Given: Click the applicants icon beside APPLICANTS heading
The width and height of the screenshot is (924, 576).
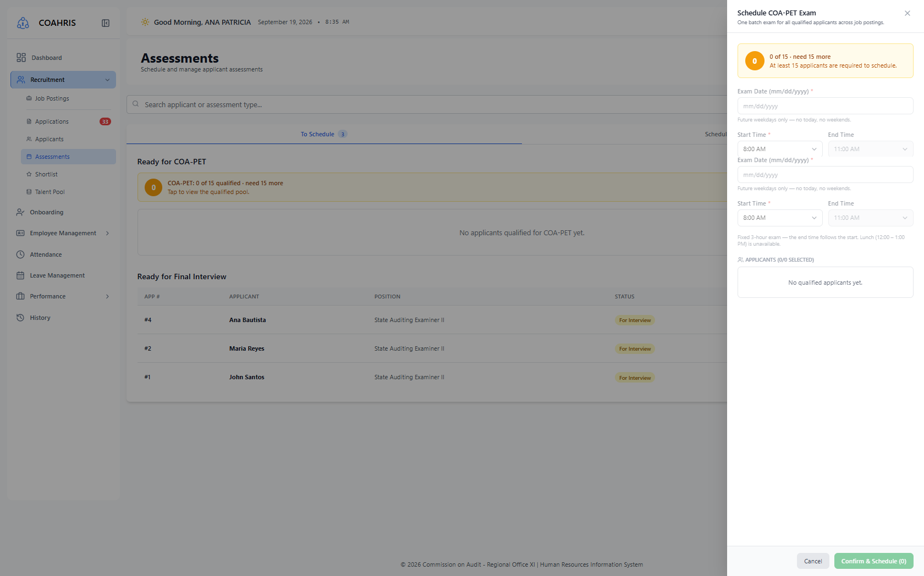Looking at the screenshot, I should [741, 259].
